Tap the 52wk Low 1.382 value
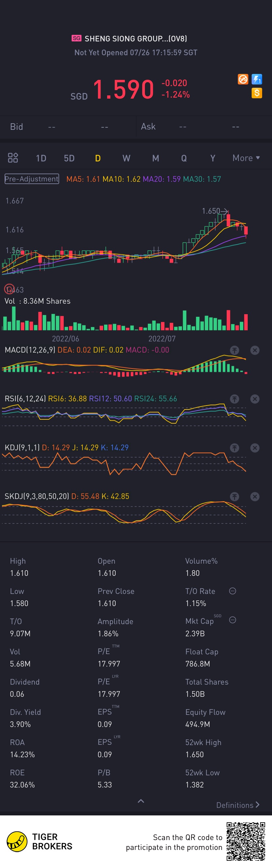This screenshot has width=272, height=868. [194, 785]
